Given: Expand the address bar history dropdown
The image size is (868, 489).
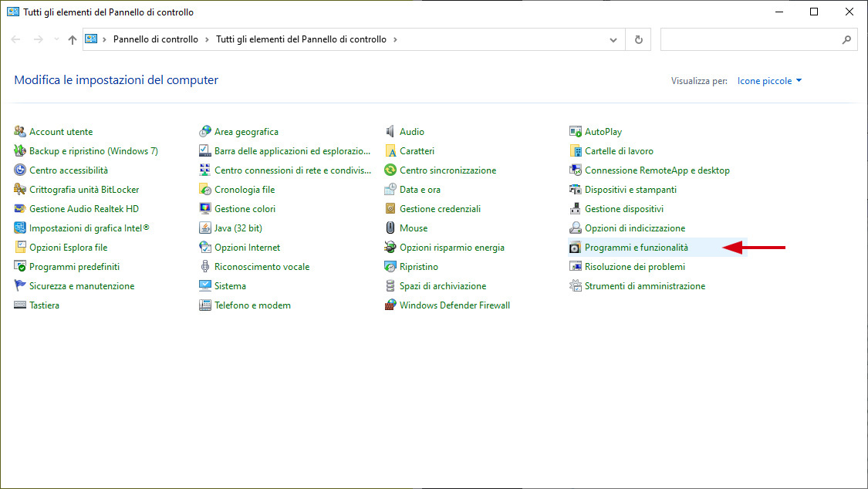Looking at the screenshot, I should coord(613,40).
